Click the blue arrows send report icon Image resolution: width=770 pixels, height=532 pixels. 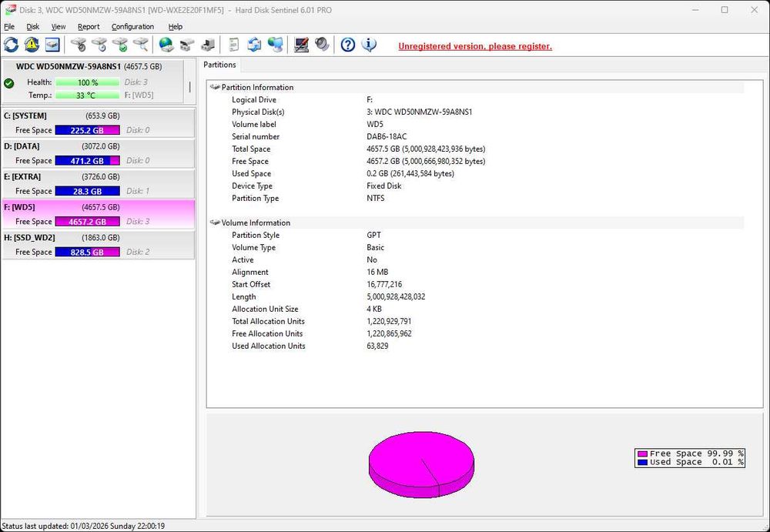[254, 45]
